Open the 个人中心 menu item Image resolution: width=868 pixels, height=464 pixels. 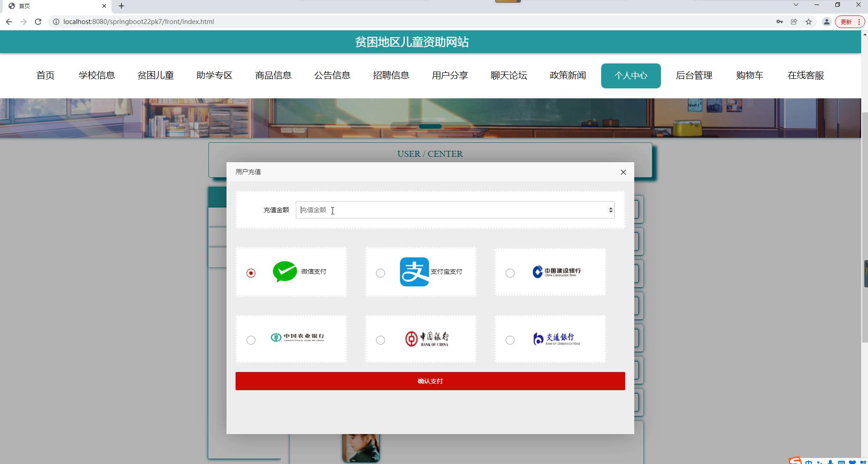(x=631, y=76)
